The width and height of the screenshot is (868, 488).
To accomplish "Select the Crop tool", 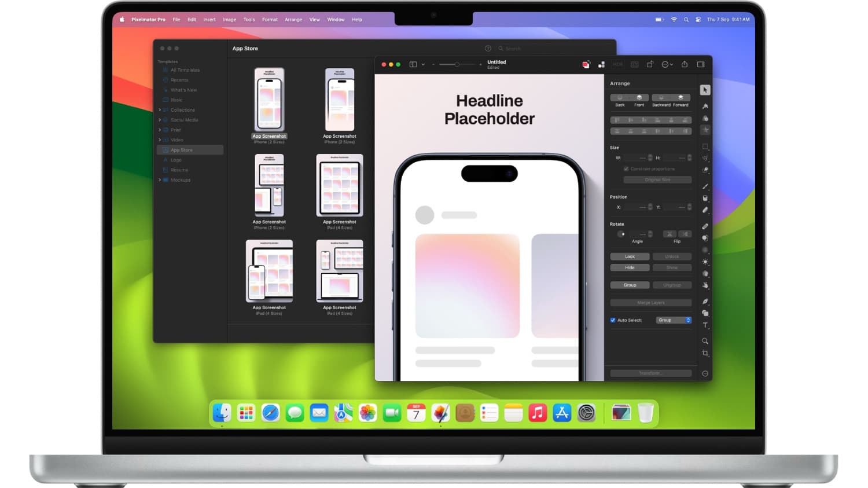I will [705, 353].
